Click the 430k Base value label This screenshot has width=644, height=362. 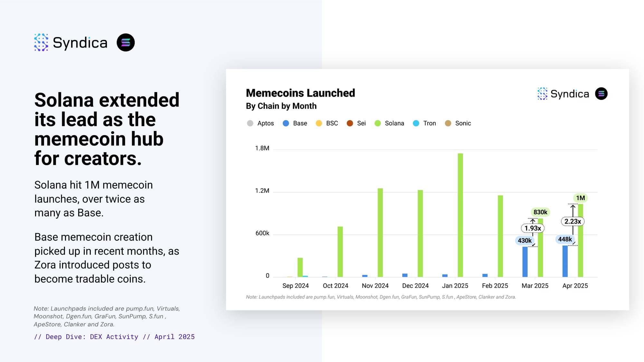[525, 240]
